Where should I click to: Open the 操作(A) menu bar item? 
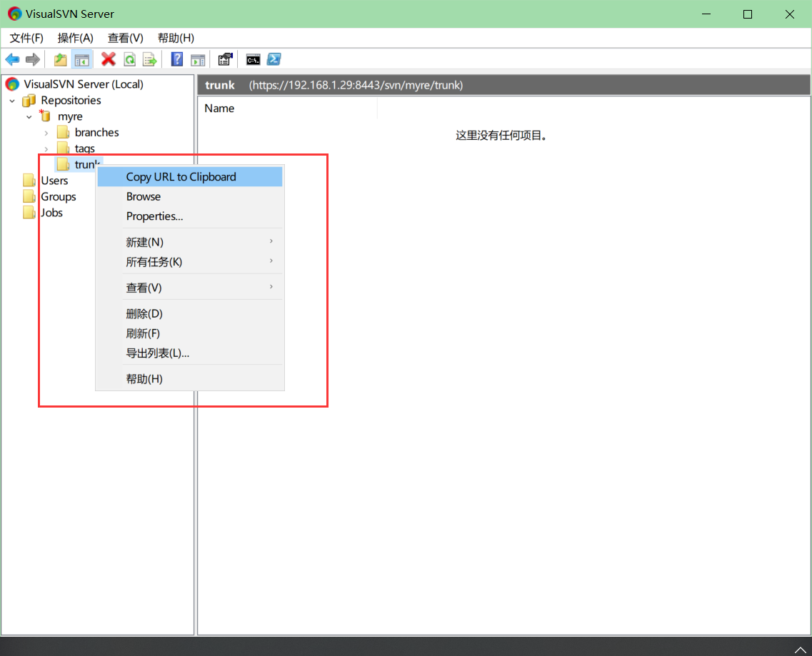[x=76, y=38]
